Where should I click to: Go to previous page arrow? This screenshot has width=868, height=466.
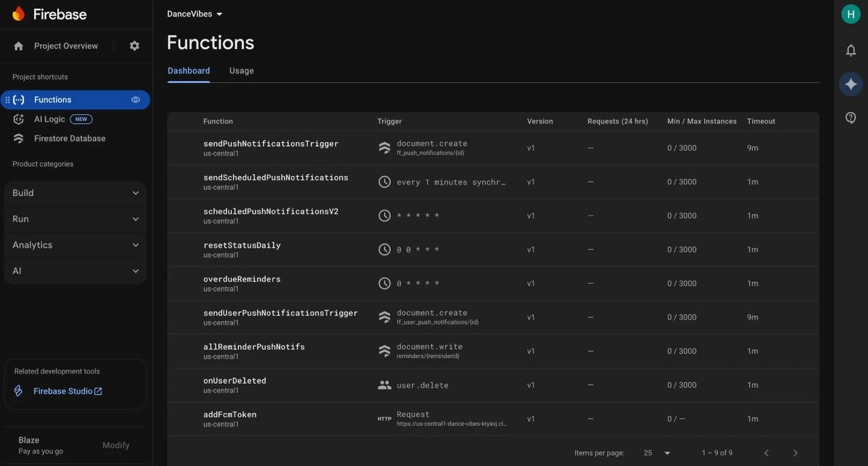point(766,453)
